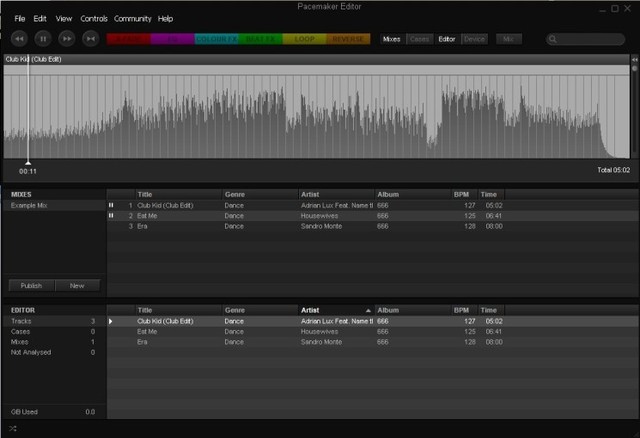Image resolution: width=640 pixels, height=438 pixels.
Task: Select Example Mix in the Mixes list
Action: coord(54,205)
